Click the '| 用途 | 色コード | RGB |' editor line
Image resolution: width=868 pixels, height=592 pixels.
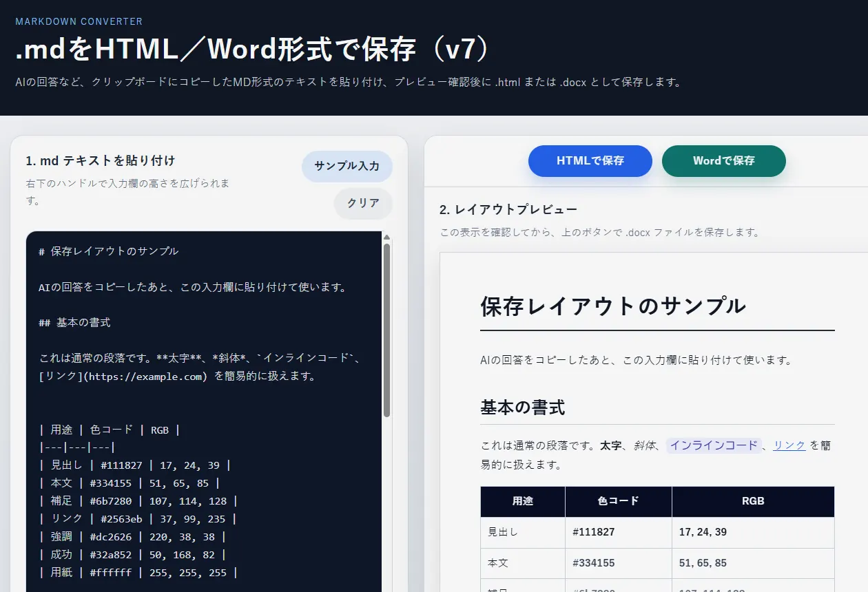110,430
